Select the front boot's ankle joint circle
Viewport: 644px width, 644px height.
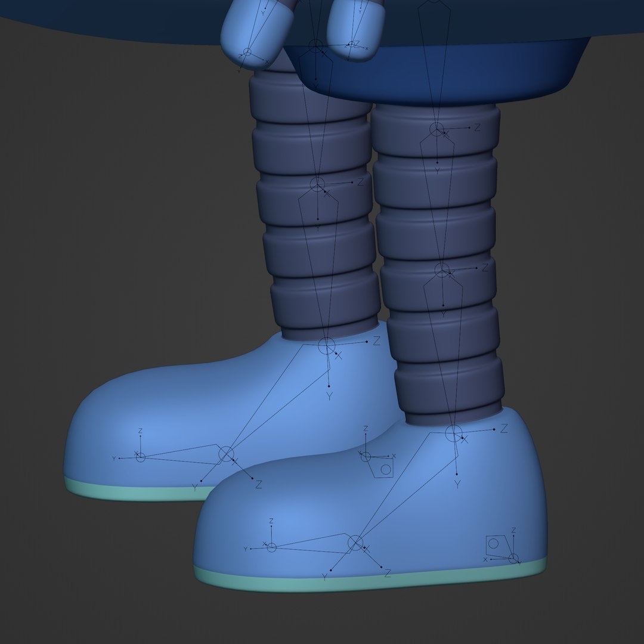click(x=453, y=433)
